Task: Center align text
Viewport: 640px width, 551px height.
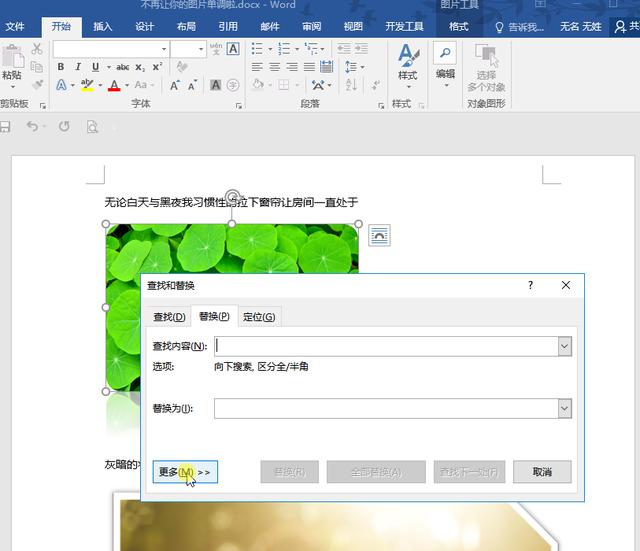Action: click(x=275, y=67)
